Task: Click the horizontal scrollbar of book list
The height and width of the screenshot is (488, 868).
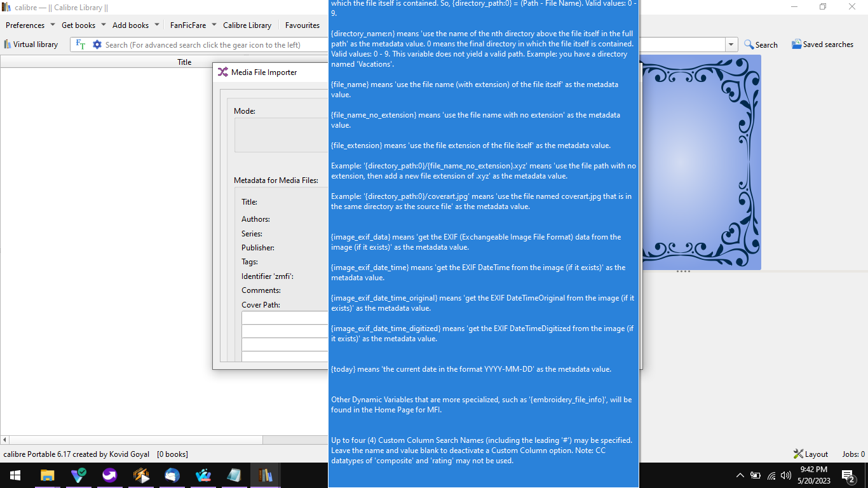Action: click(136, 440)
